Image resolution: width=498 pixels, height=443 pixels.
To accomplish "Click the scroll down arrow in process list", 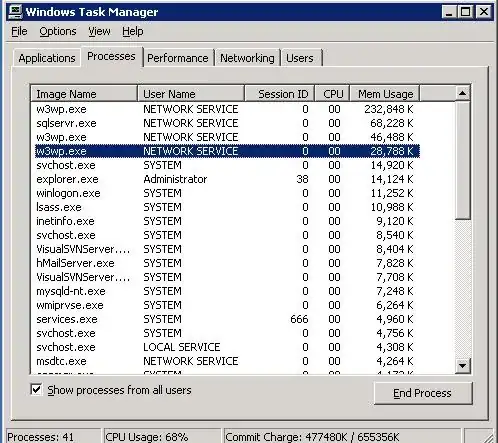I will (462, 366).
